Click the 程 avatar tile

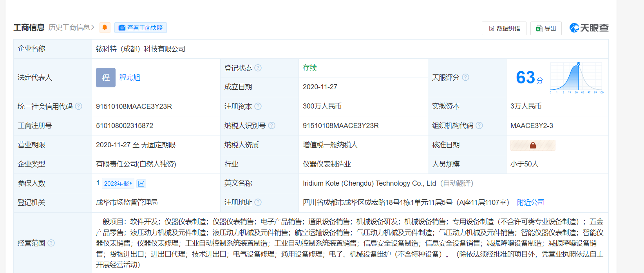[x=106, y=78]
